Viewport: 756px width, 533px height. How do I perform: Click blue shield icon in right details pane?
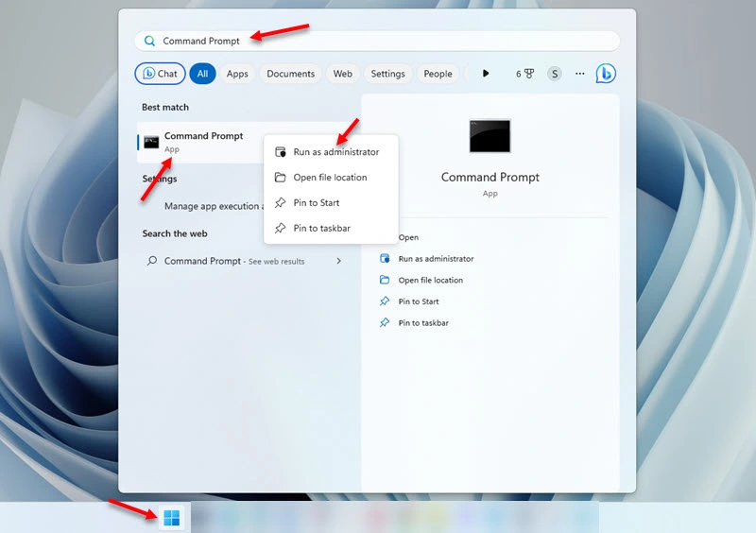tap(385, 259)
